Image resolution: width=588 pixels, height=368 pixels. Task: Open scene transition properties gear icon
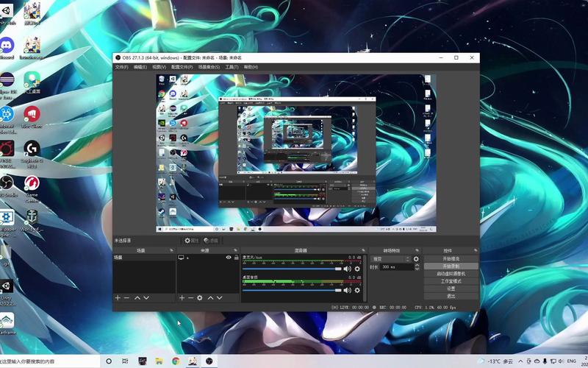tap(416, 259)
